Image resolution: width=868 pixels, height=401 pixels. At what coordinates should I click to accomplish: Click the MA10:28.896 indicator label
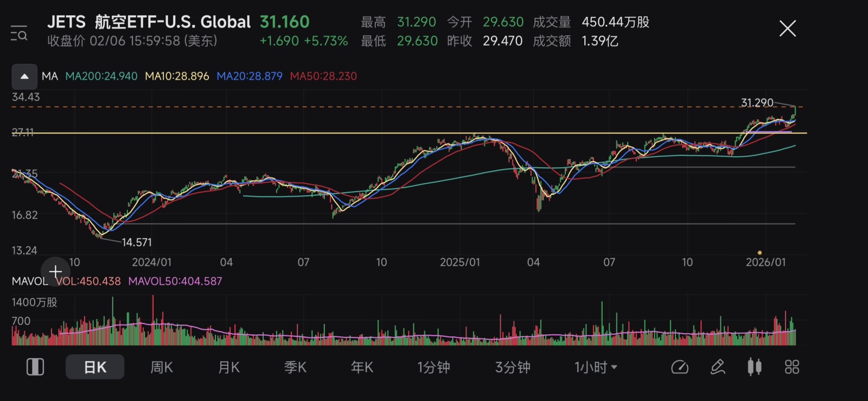(x=177, y=77)
